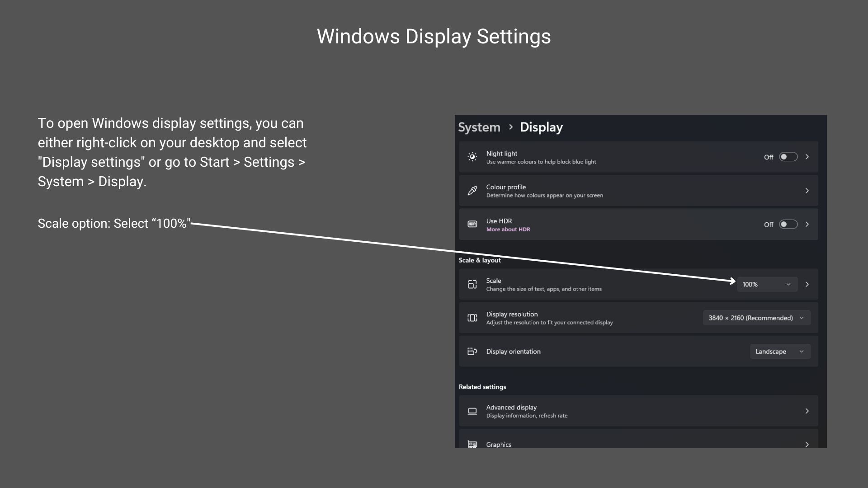Image resolution: width=868 pixels, height=488 pixels.
Task: Click the Graphics icon
Action: [472, 444]
